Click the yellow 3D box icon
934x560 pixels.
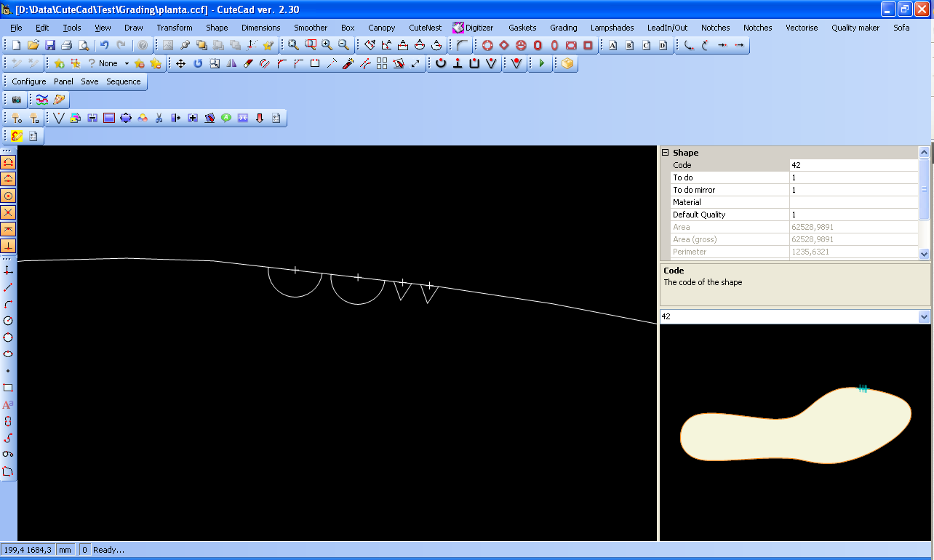567,63
